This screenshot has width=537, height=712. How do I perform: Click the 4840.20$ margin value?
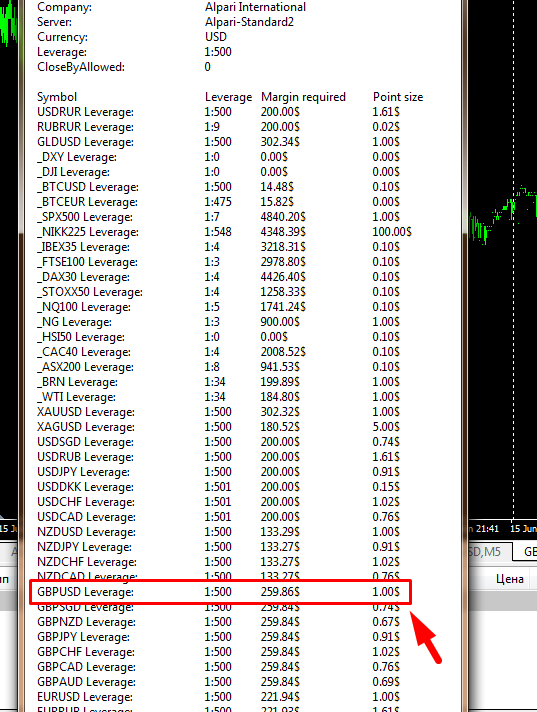coord(283,217)
